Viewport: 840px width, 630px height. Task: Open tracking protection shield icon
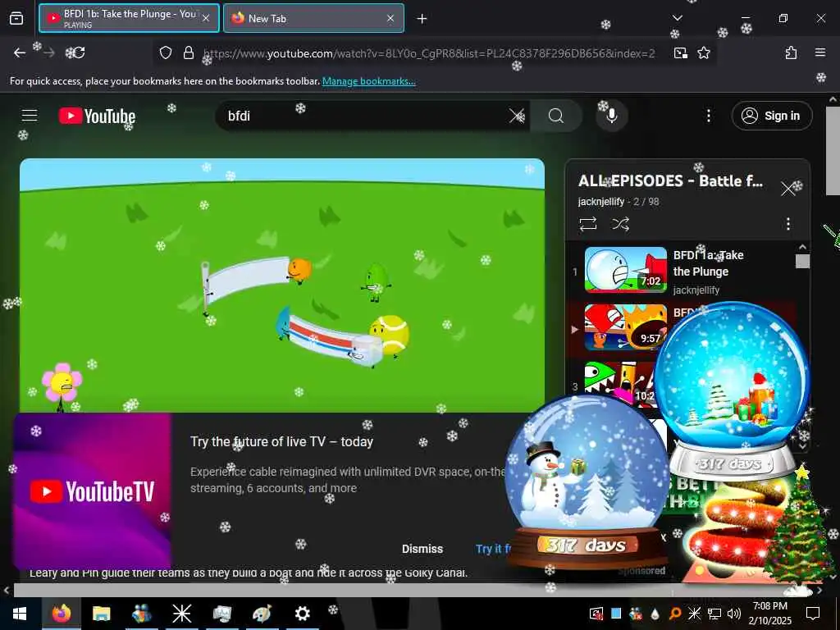pyautogui.click(x=166, y=52)
